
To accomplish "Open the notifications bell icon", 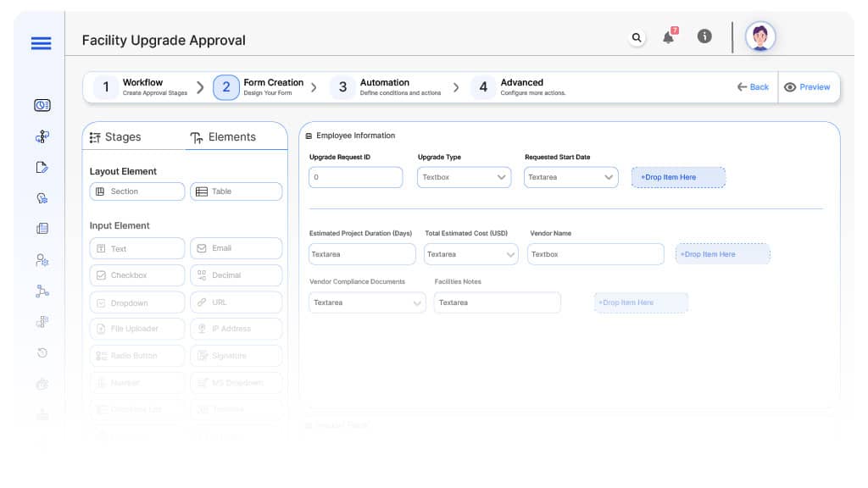I will [x=669, y=37].
